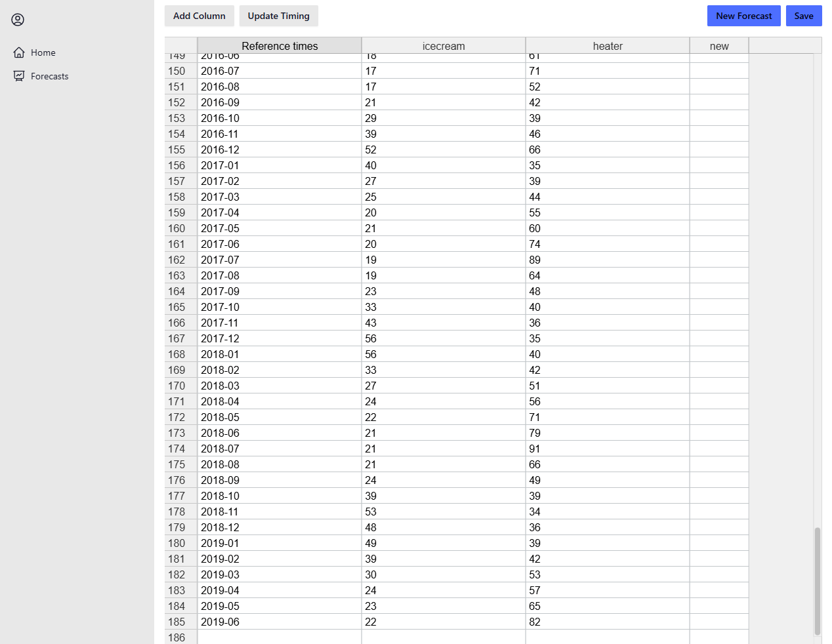The image size is (832, 644).
Task: Click the Add Column button
Action: point(199,16)
